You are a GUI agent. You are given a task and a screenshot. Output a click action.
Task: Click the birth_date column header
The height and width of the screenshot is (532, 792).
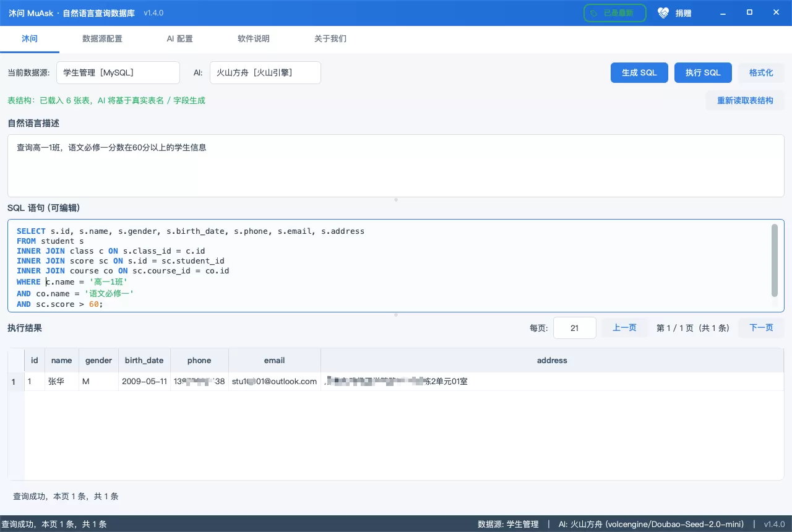tap(144, 360)
